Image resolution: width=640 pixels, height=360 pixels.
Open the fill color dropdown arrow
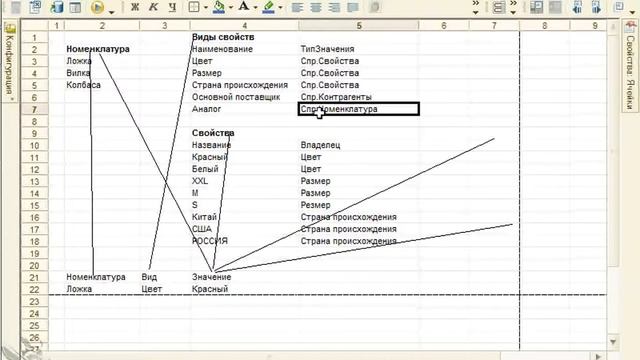231,8
